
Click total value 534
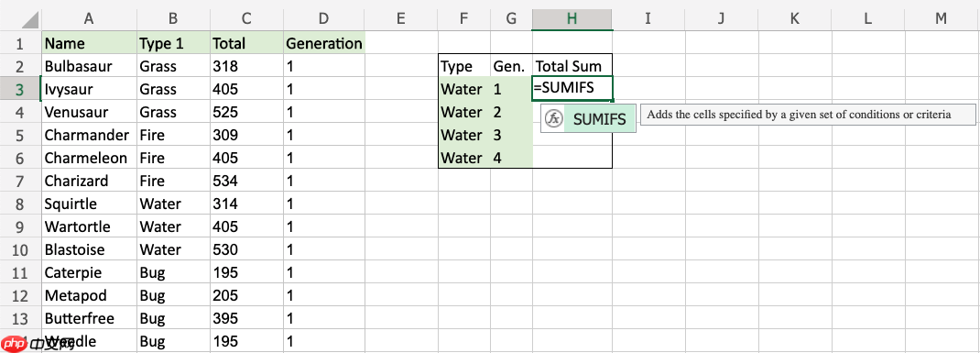247,181
